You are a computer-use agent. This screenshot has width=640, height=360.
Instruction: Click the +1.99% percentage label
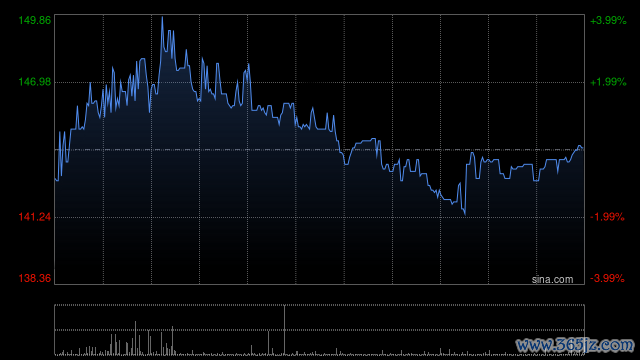(x=608, y=82)
